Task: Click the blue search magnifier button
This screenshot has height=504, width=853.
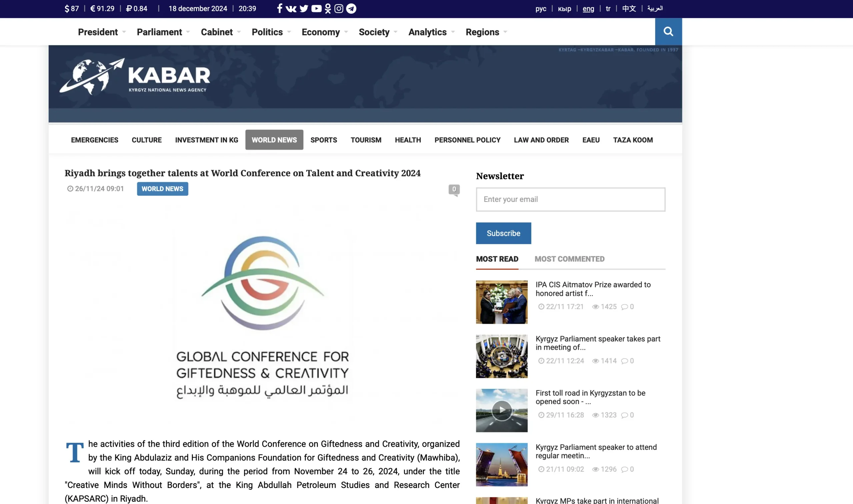Action: tap(668, 32)
